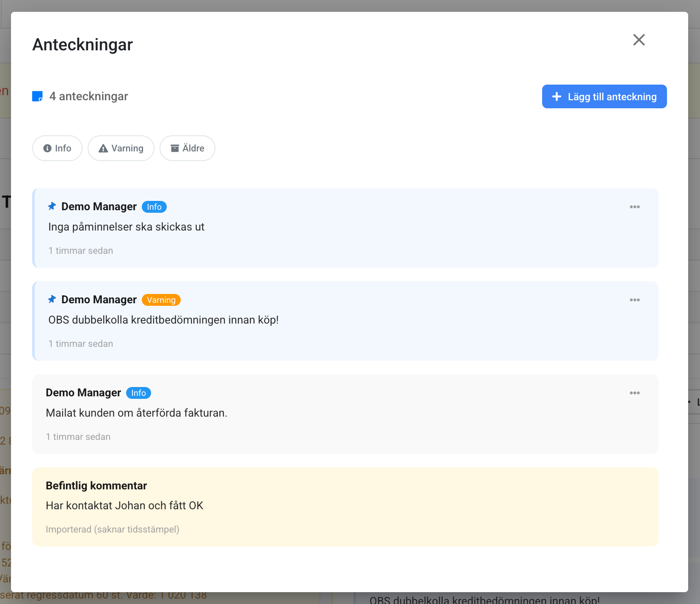The image size is (700, 604).
Task: Click timestamp under 'Inga påminnelser' note
Action: [x=80, y=250]
